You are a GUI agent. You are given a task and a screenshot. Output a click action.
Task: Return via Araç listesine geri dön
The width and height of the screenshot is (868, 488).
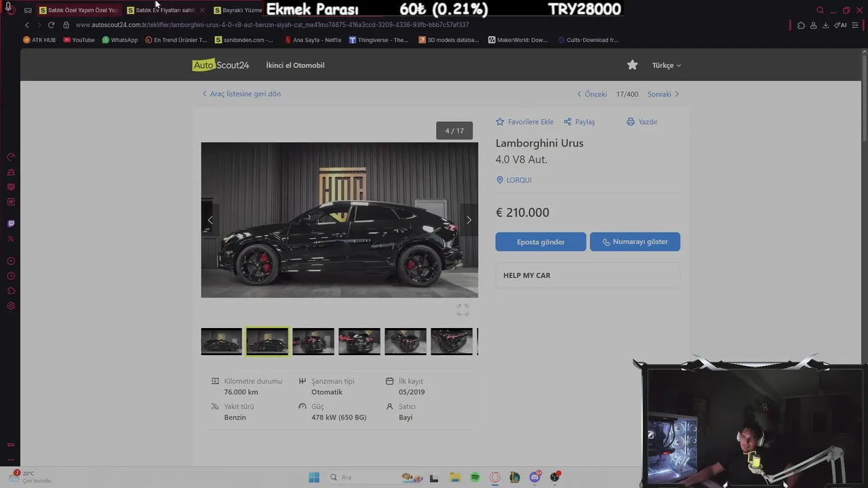[x=241, y=94]
